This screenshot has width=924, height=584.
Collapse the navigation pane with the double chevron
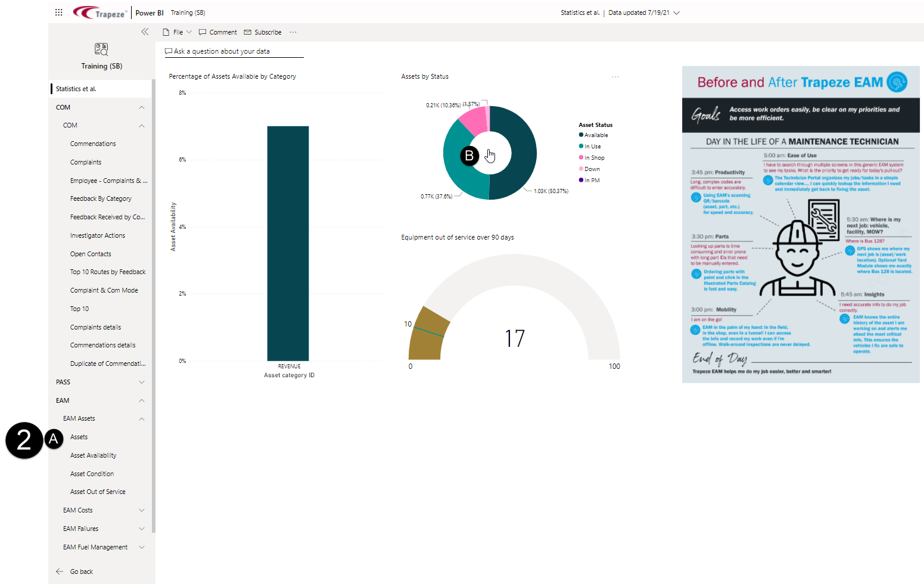[145, 32]
